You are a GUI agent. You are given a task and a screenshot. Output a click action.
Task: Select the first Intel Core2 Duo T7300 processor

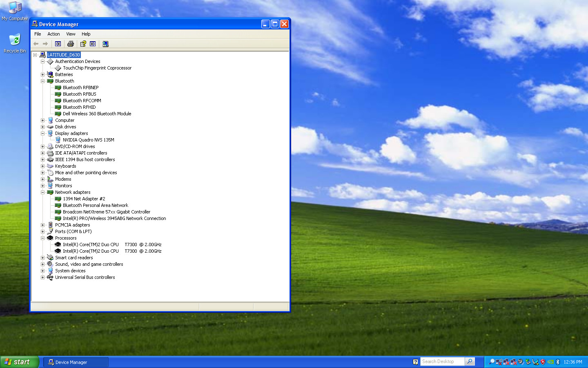click(112, 245)
